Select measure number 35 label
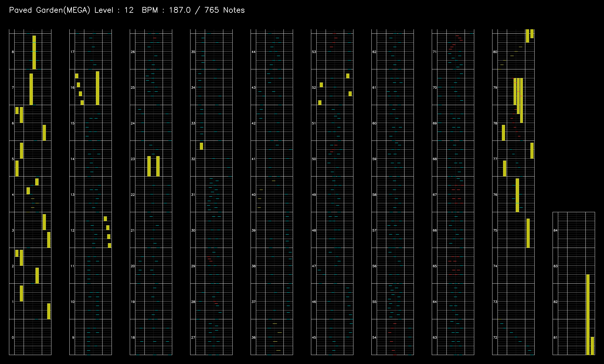 tap(193, 52)
